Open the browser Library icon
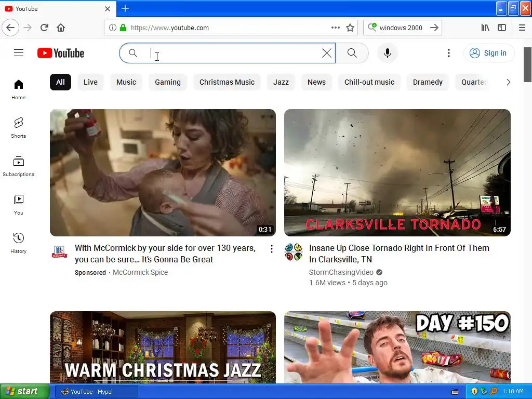532x399 pixels. [x=485, y=28]
